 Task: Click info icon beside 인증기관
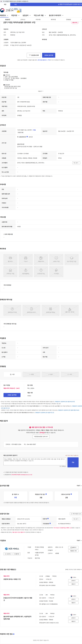(48, 518)
